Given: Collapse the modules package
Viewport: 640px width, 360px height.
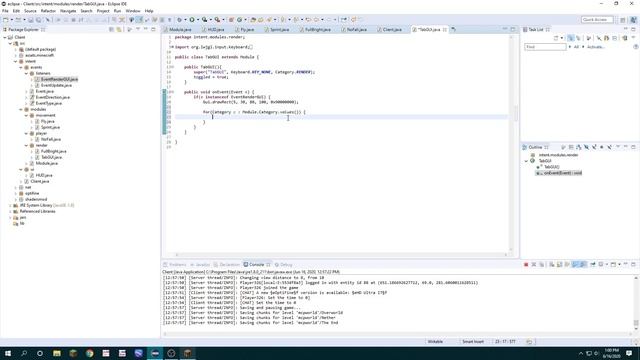Looking at the screenshot, I should tap(21, 109).
